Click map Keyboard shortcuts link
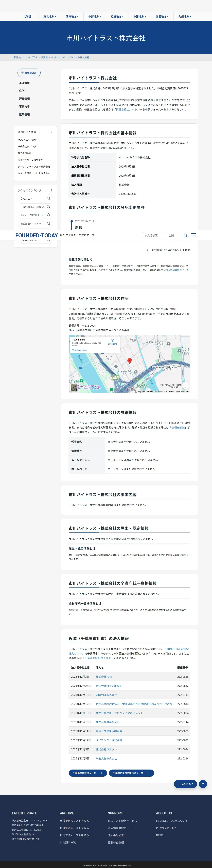The width and height of the screenshot is (212, 868). click(x=145, y=392)
